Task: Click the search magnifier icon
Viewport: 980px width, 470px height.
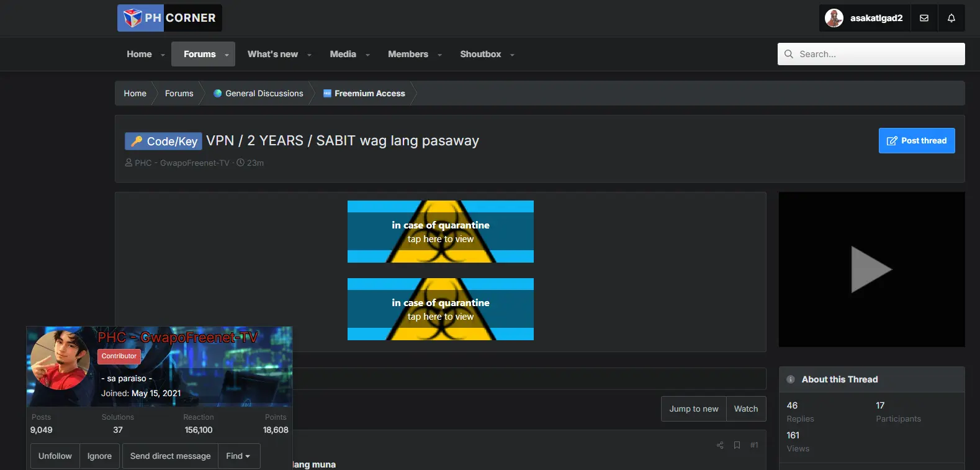Action: 789,54
